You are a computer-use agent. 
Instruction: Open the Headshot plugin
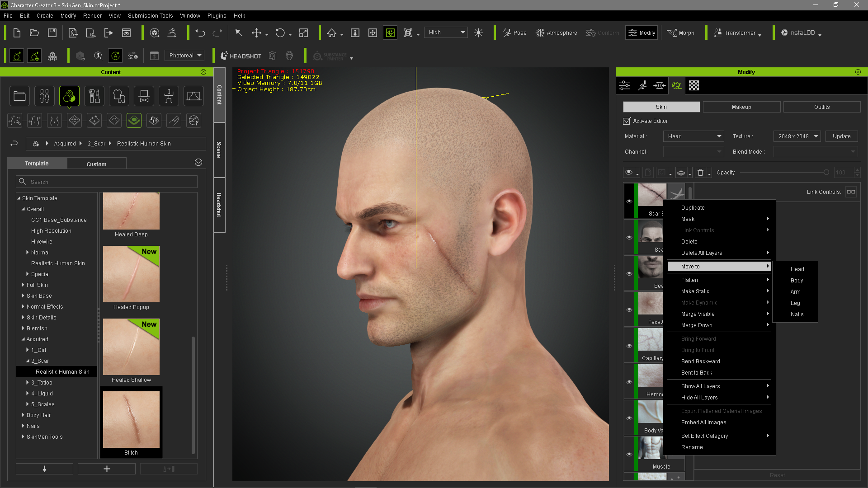(x=241, y=56)
